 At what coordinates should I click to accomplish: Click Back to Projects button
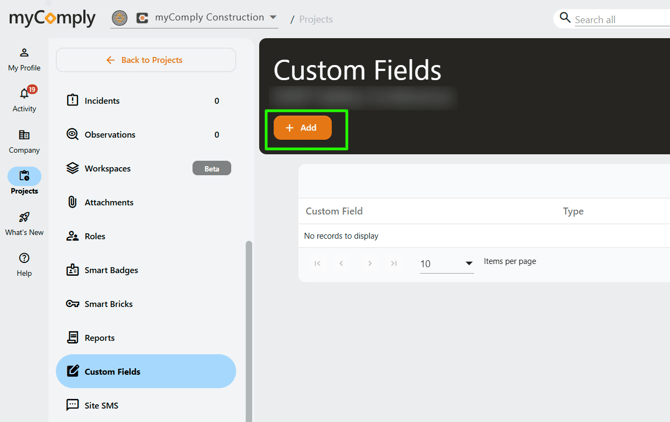pyautogui.click(x=146, y=60)
